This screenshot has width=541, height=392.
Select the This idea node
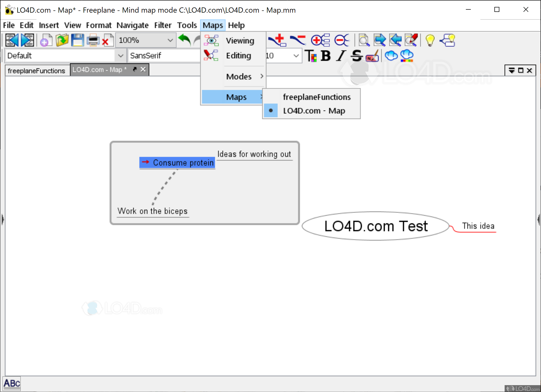click(x=478, y=226)
